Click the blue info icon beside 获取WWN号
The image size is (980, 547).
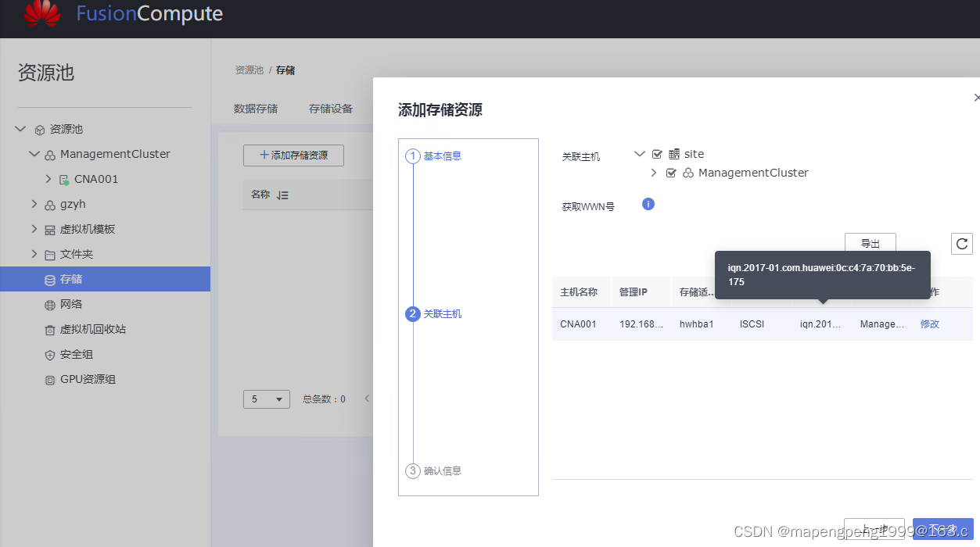pos(648,204)
